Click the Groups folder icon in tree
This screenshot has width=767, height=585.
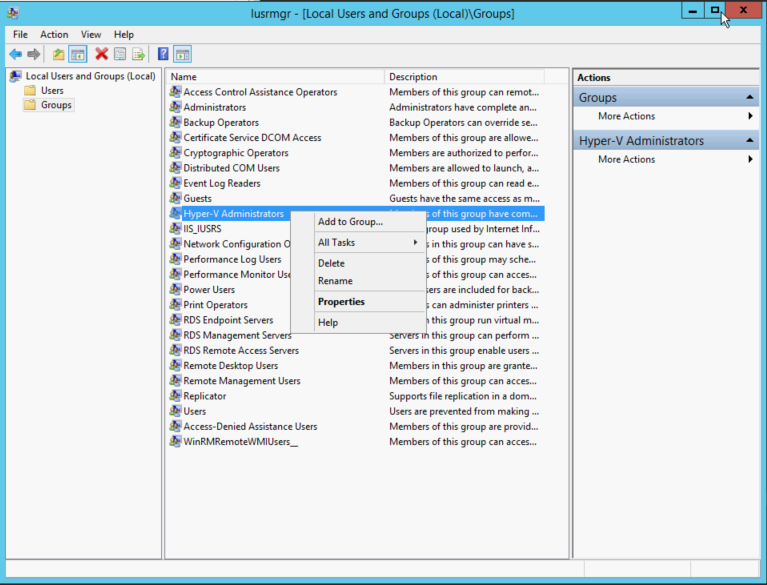[30, 105]
